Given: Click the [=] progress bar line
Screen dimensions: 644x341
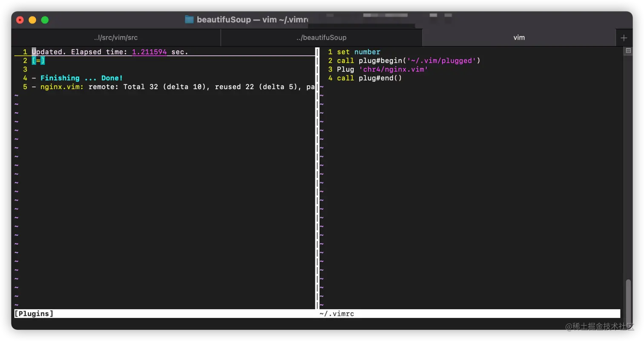Looking at the screenshot, I should (x=38, y=61).
